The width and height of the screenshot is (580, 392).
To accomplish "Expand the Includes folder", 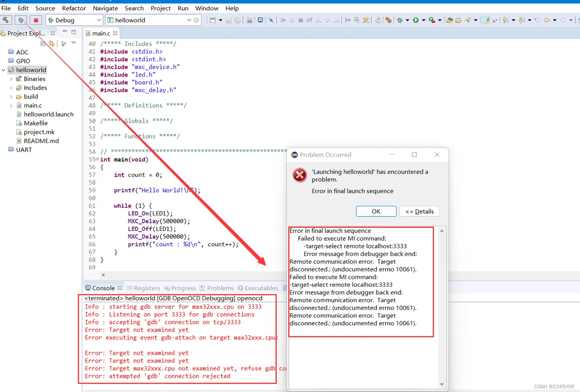I will click(x=11, y=88).
